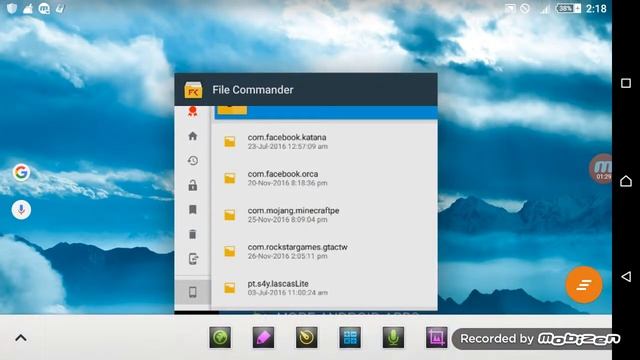Viewport: 640px width, 360px height.
Task: Click the date 03-Jul-2016 11:00:24 am
Action: tap(287, 293)
